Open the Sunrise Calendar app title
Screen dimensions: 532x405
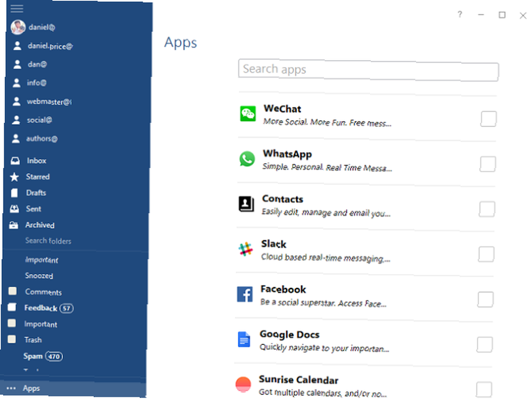[298, 379]
